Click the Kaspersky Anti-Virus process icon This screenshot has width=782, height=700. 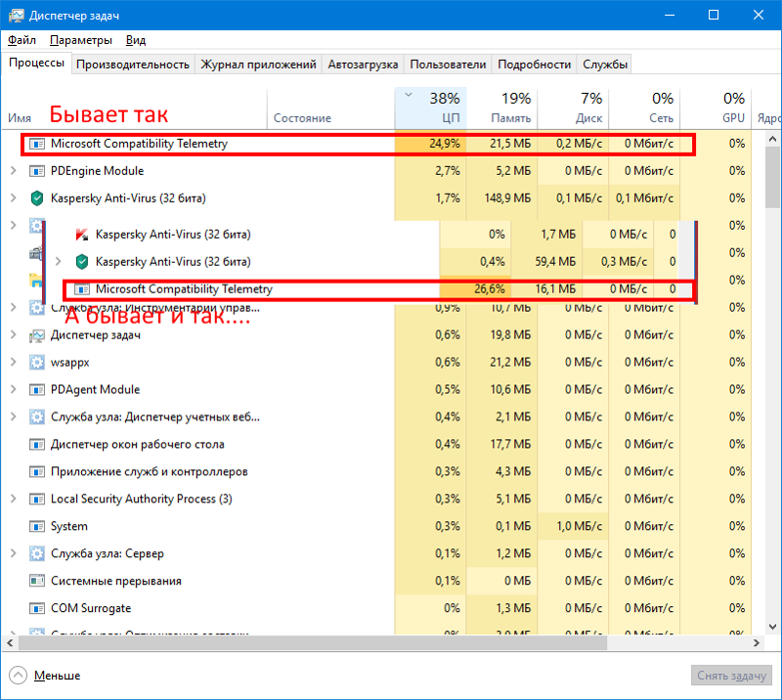pos(37,197)
